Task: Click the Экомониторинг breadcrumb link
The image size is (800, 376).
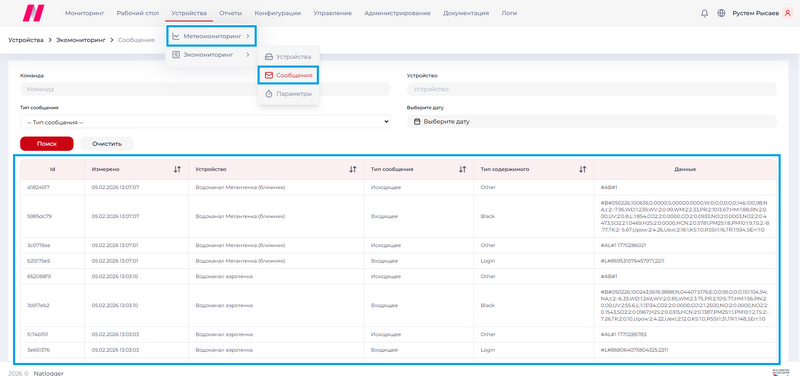Action: tap(81, 40)
